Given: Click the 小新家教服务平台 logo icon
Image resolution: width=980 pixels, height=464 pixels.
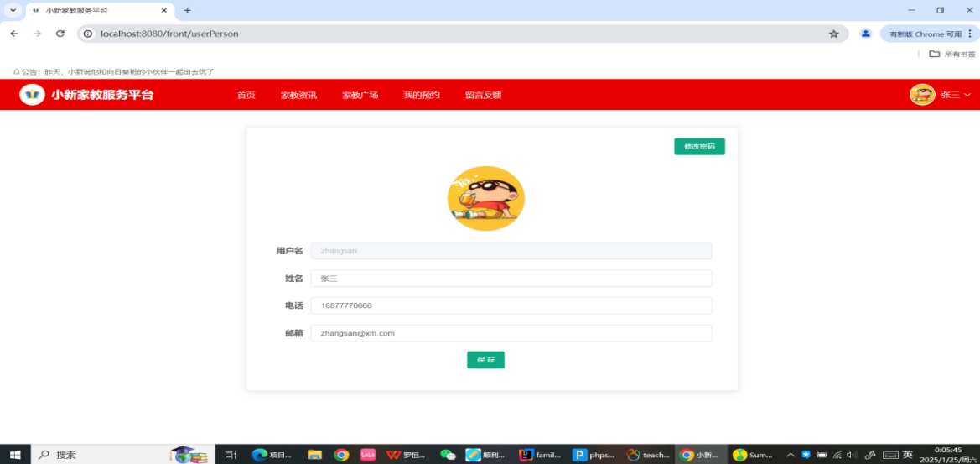Looking at the screenshot, I should point(32,95).
